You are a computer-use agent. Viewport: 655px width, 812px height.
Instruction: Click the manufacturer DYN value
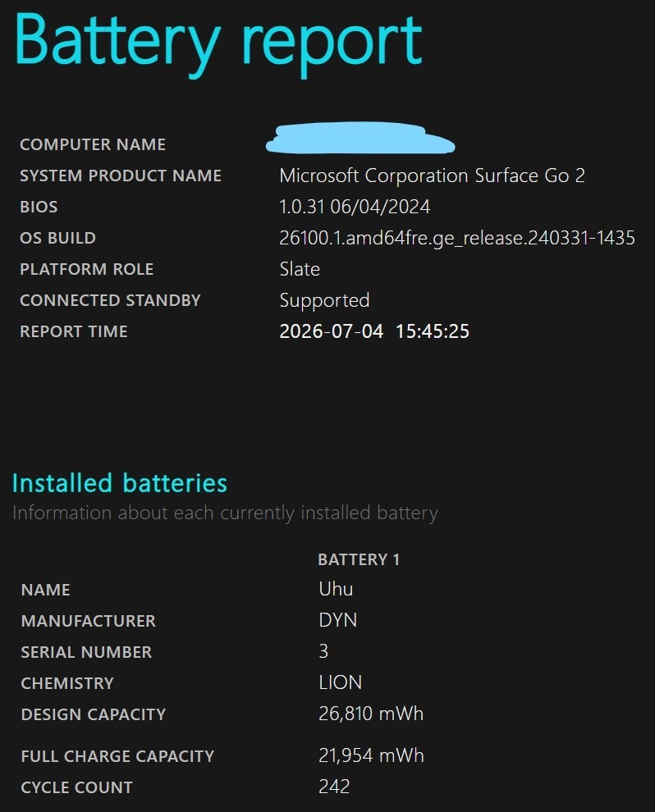click(x=338, y=620)
